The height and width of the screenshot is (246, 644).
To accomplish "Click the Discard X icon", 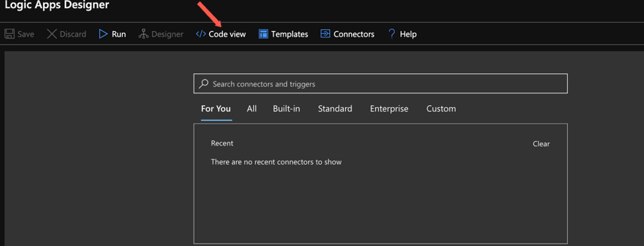I will click(x=52, y=34).
